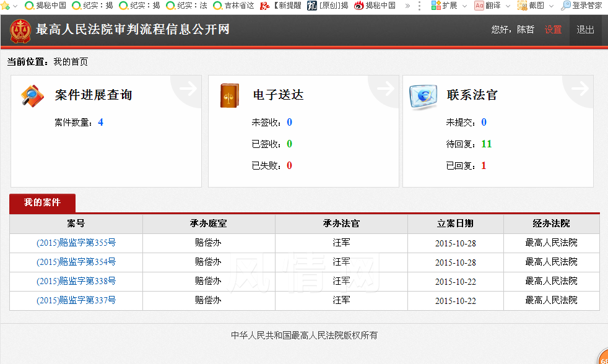Click the 电子送达 book icon
The image size is (608, 364).
230,95
